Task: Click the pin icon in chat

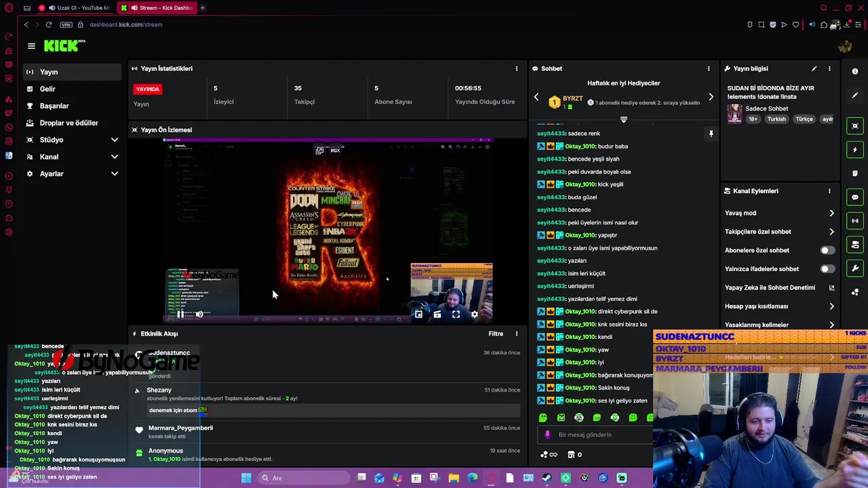Action: coord(711,134)
